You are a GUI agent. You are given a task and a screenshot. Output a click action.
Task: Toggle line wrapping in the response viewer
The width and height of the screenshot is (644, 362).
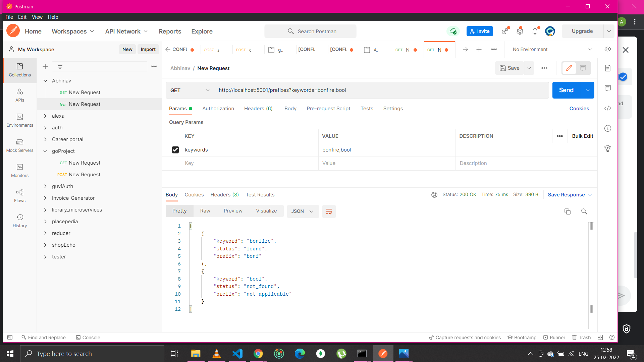click(x=329, y=211)
